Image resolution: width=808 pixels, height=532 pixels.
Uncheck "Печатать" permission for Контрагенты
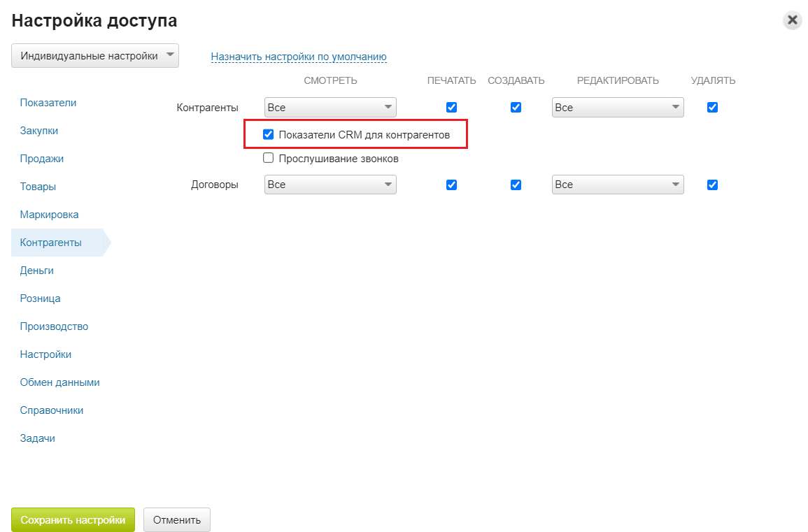tap(451, 107)
